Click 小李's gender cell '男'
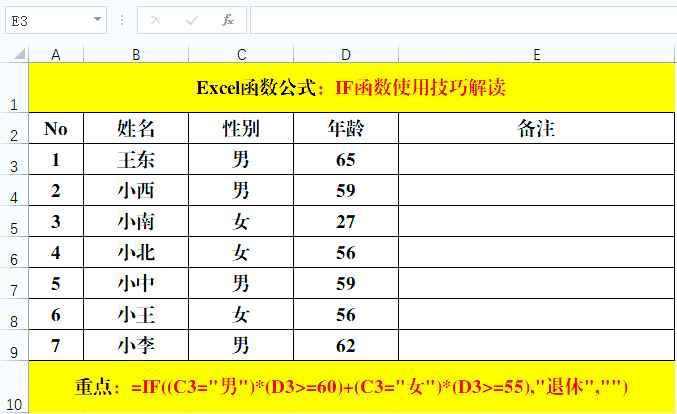677x414 pixels. coord(241,345)
